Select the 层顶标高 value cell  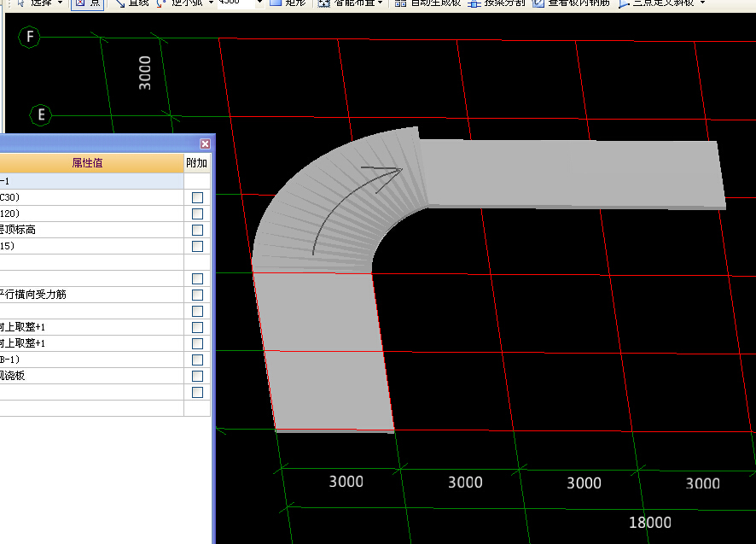point(91,230)
